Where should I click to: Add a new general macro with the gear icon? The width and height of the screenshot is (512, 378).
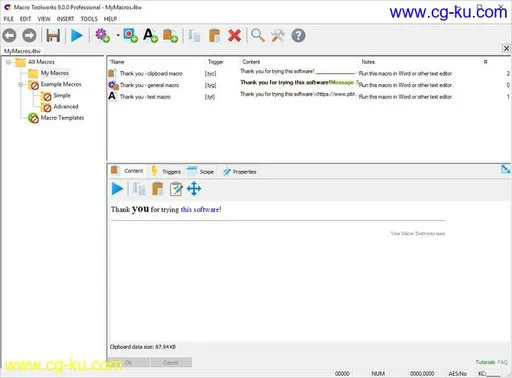point(102,35)
